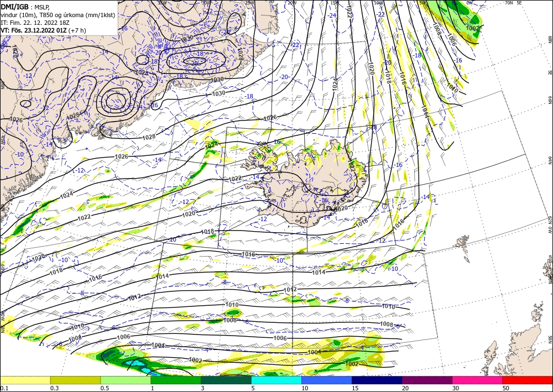Click the '25W' longitude label at top
Viewport: 553px width, 392px height.
point(249,3)
